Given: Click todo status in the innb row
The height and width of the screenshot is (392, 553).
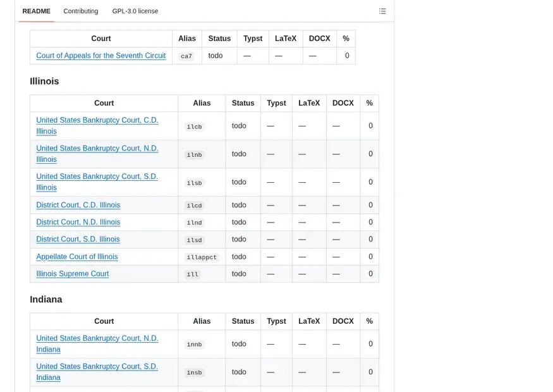Looking at the screenshot, I should click(239, 344).
